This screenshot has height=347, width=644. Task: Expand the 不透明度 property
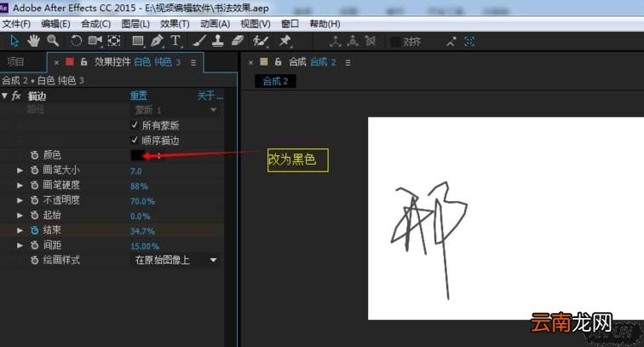tap(20, 200)
